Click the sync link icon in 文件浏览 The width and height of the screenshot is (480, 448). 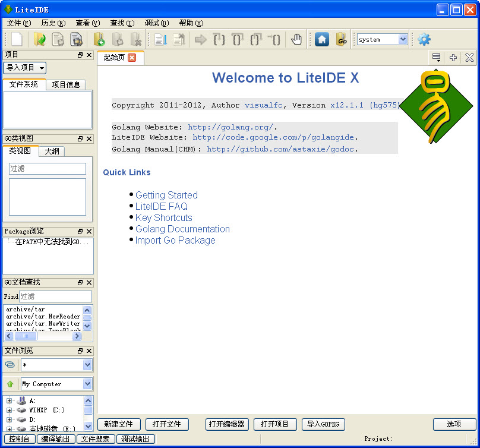click(x=10, y=364)
